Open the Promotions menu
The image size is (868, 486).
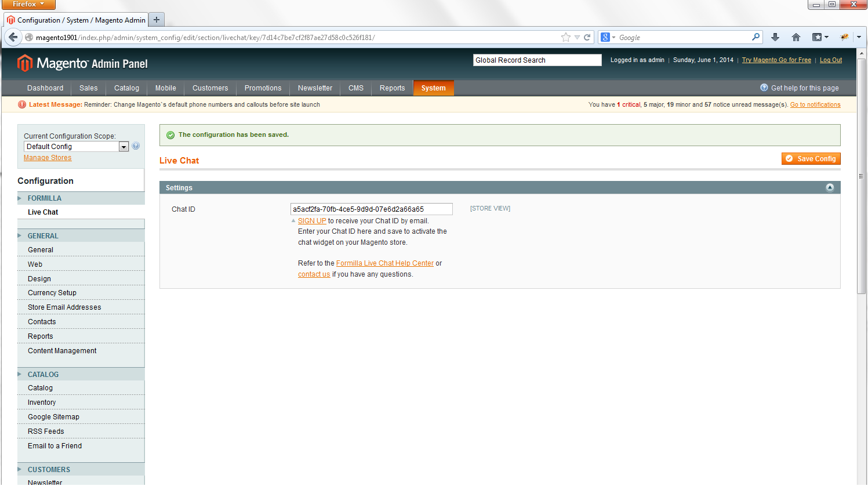point(263,88)
